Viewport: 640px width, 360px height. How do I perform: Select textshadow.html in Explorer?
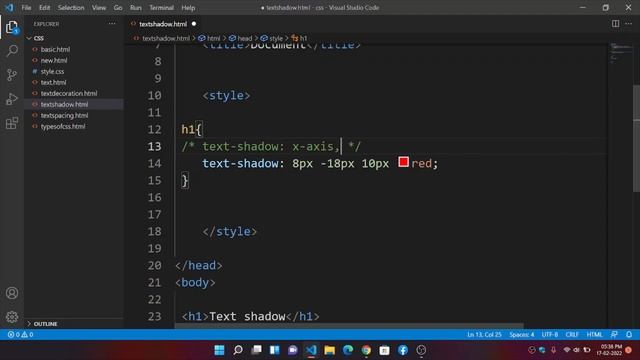coord(64,104)
